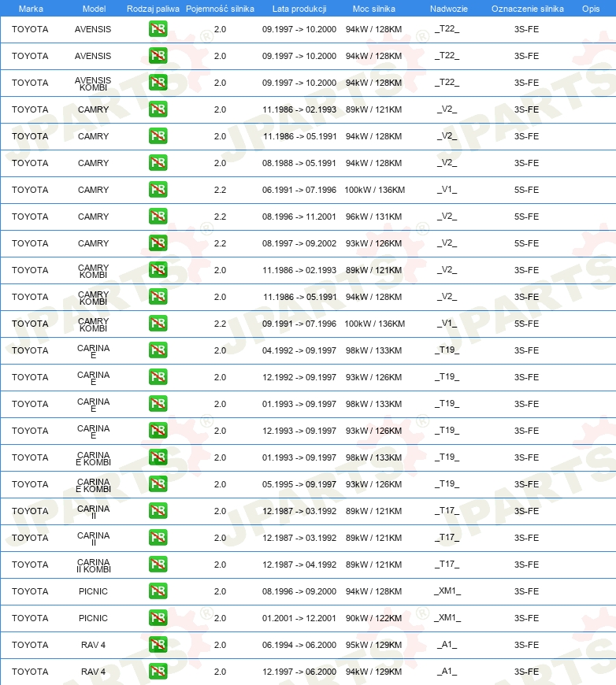Viewport: 616px width, 685px height.
Task: Click 3S-FE engine code in RAV 4 94kW row
Action: pos(526,672)
